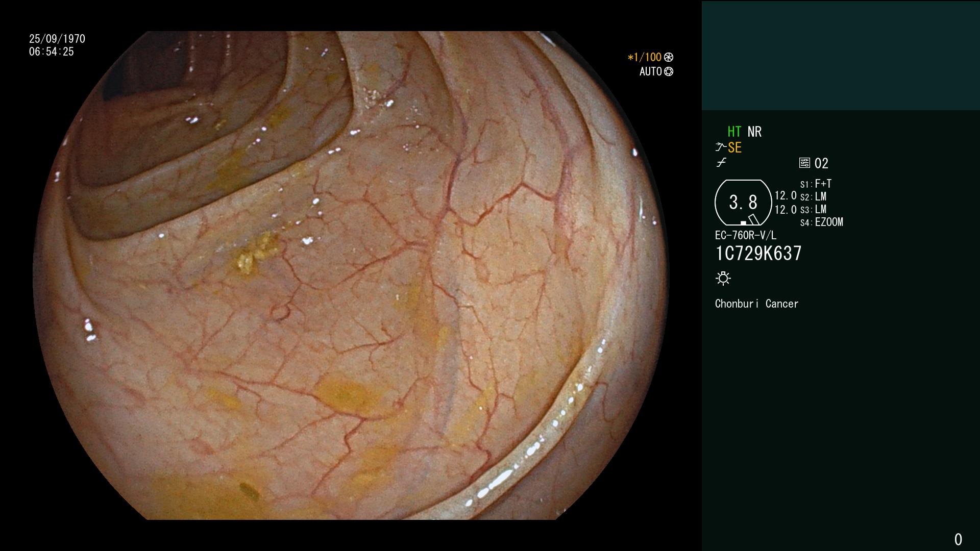
Task: Click the S2: LM switch assignment
Action: (813, 197)
